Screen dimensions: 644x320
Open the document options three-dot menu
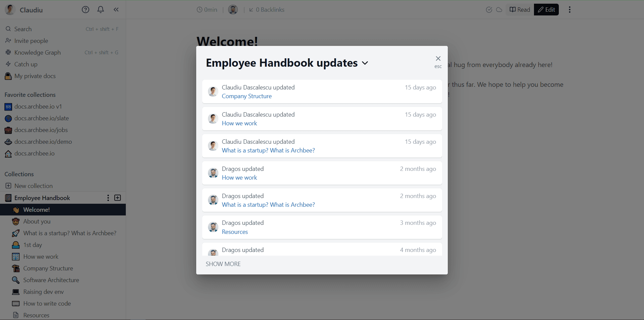569,9
